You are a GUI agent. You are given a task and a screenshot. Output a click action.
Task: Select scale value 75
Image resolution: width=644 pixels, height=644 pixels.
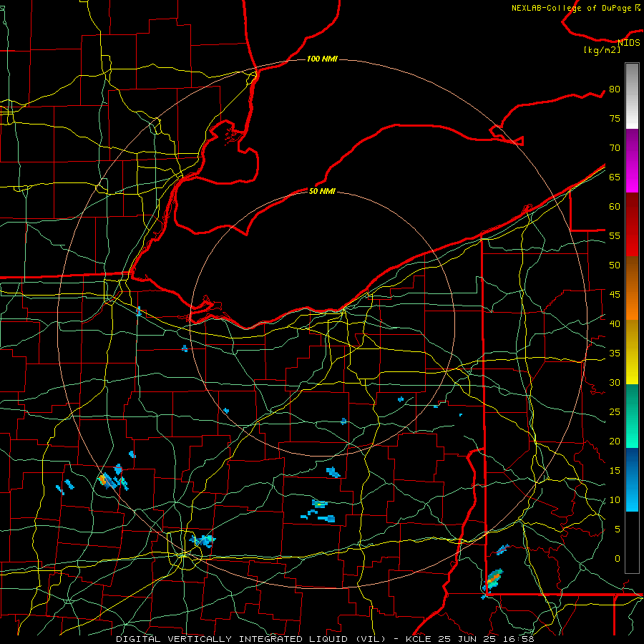pyautogui.click(x=615, y=118)
